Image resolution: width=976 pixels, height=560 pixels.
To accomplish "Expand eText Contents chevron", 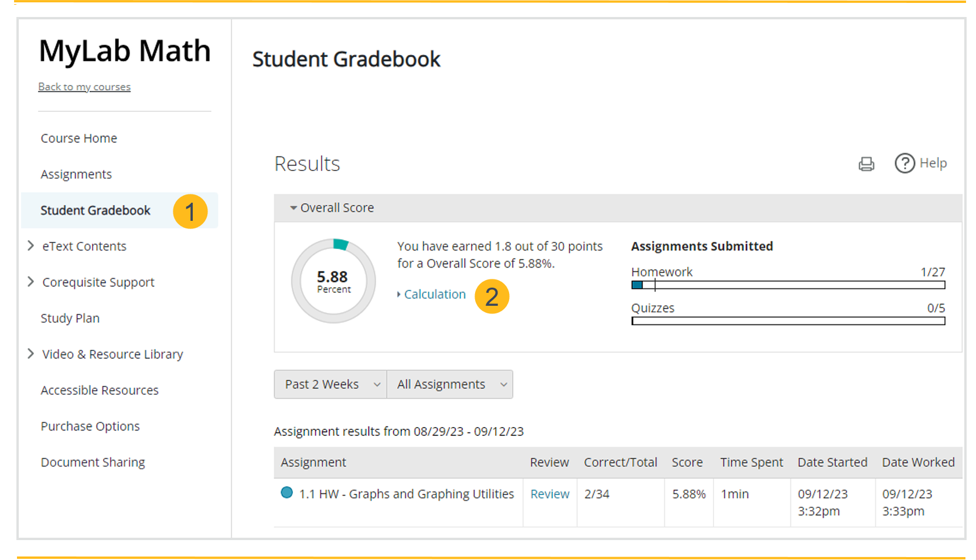I will [31, 246].
